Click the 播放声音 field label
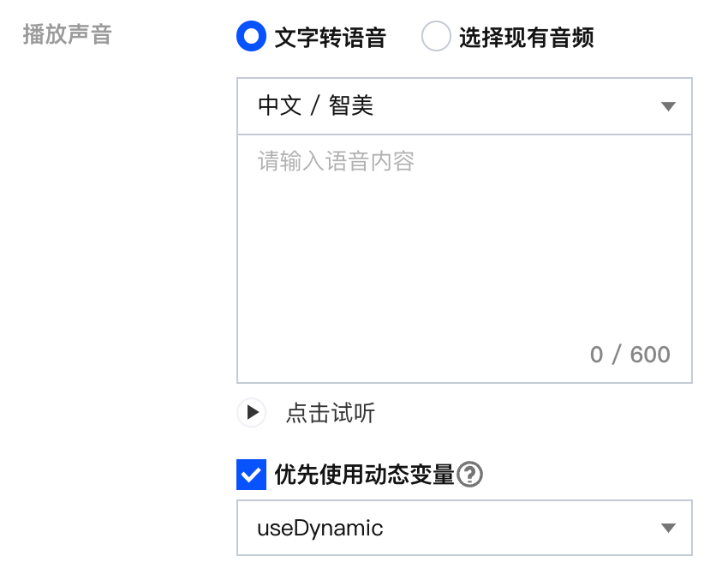The height and width of the screenshot is (574, 728). pyautogui.click(x=68, y=36)
